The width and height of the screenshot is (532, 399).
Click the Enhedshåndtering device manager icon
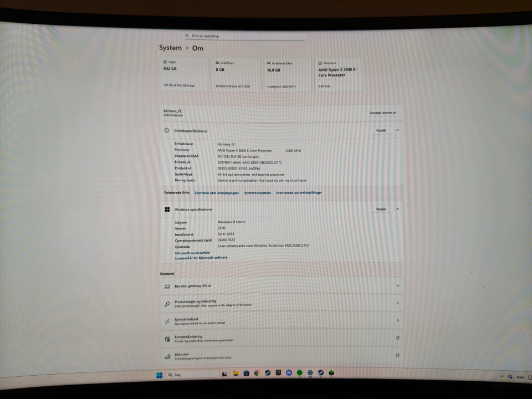167,339
